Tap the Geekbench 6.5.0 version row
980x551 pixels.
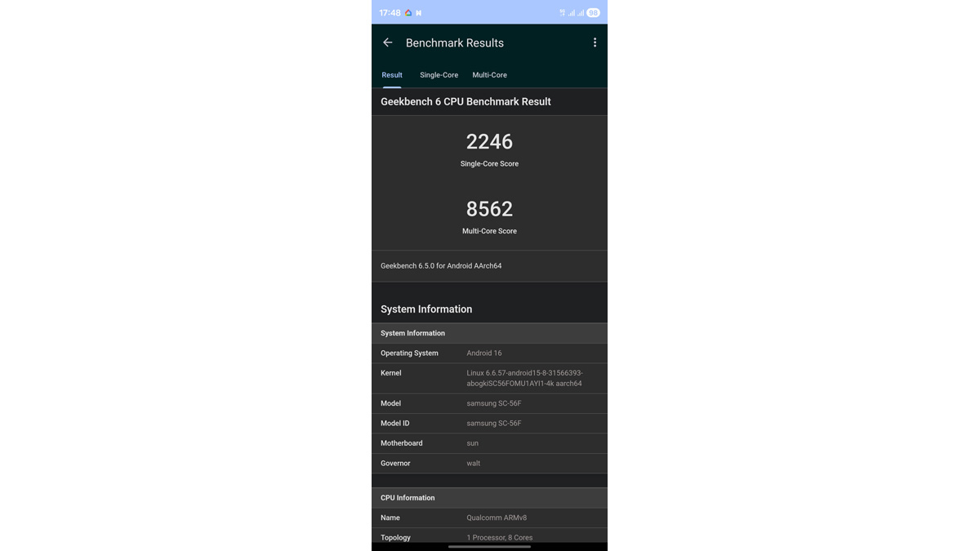(489, 266)
